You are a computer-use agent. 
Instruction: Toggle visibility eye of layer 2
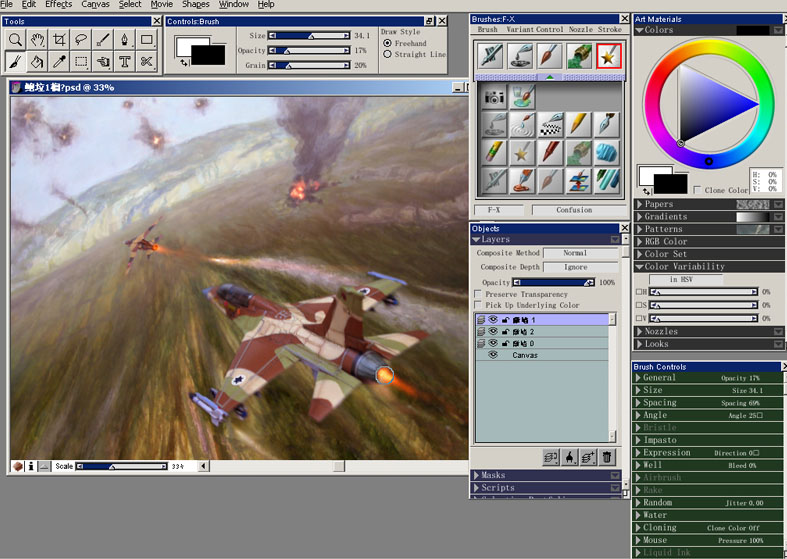coord(493,332)
